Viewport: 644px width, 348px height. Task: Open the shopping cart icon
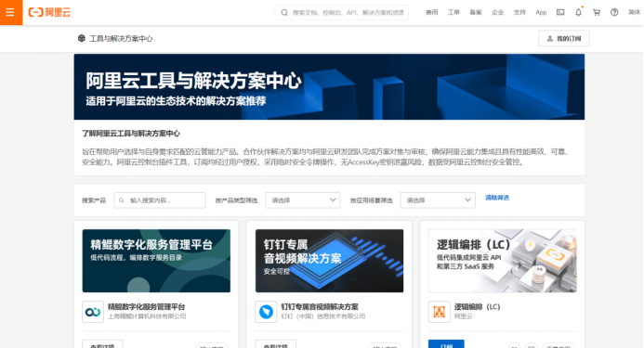(597, 12)
